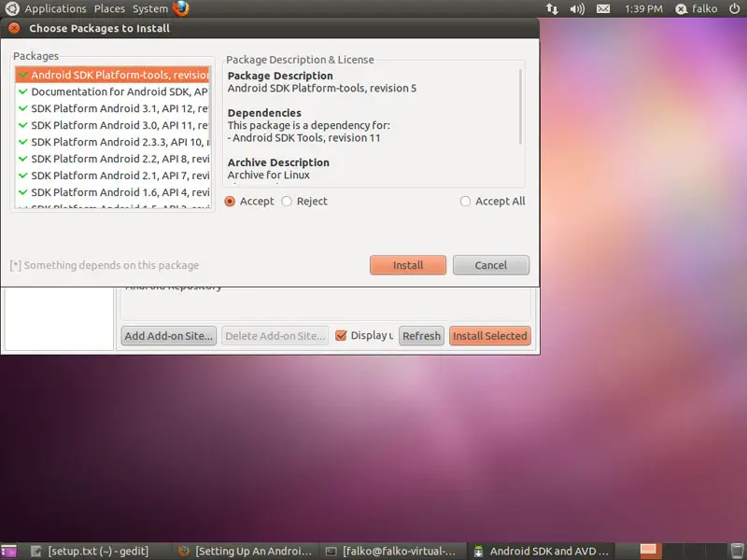747x560 pixels.
Task: Select SDK Platform Android 3.1, API 12 row
Action: coord(112,108)
